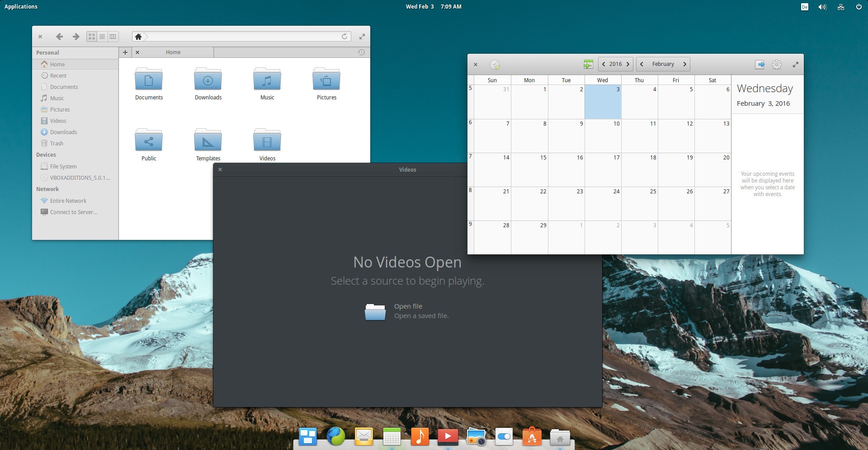Open the Mail app from the dock
The image size is (868, 450).
363,436
